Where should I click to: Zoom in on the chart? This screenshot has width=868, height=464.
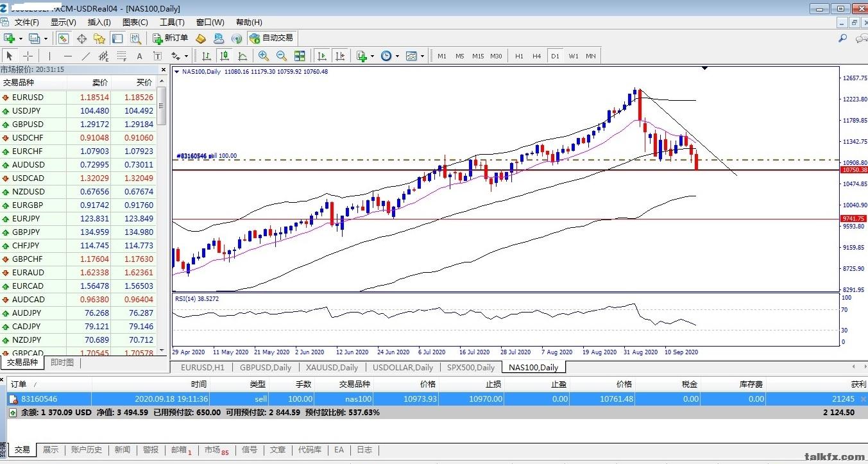pyautogui.click(x=264, y=56)
